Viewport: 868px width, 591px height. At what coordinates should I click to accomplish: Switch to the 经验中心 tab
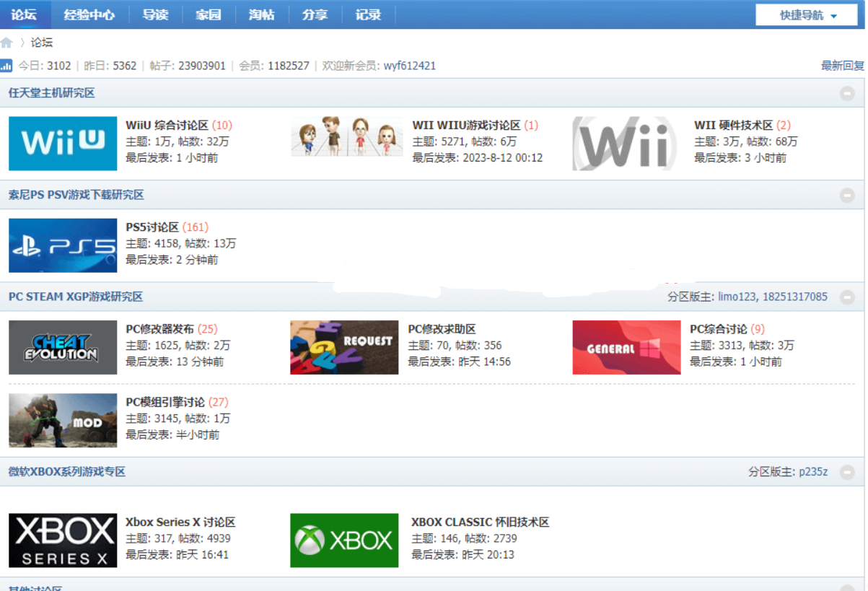(x=89, y=14)
